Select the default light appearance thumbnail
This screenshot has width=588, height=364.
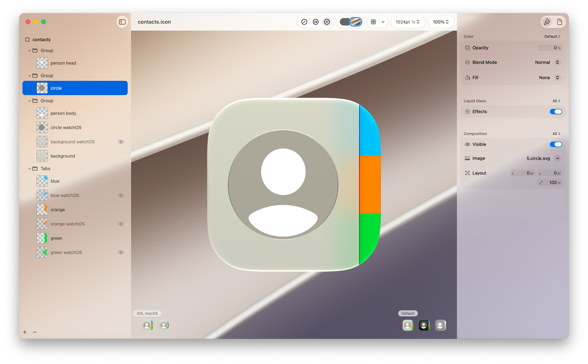[x=408, y=325]
